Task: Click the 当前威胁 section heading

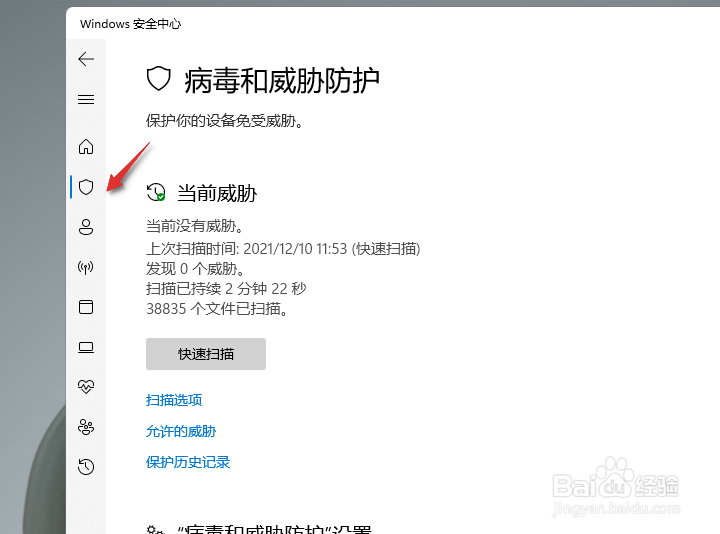Action: click(217, 193)
